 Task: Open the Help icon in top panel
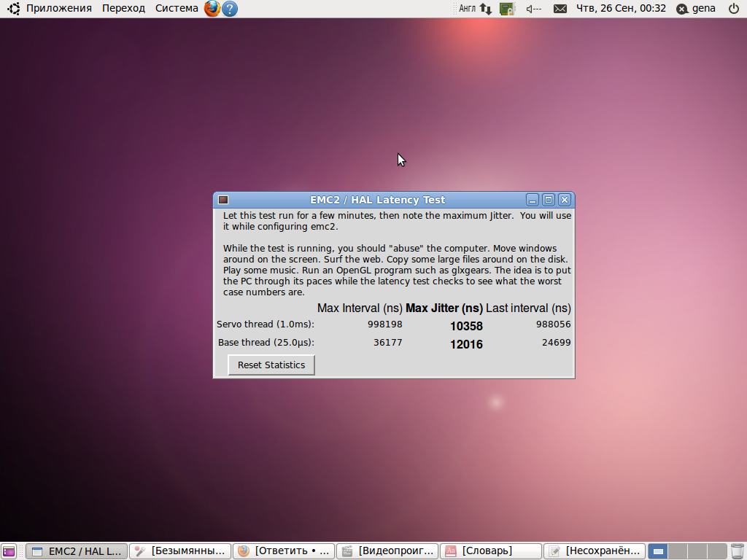(x=230, y=9)
